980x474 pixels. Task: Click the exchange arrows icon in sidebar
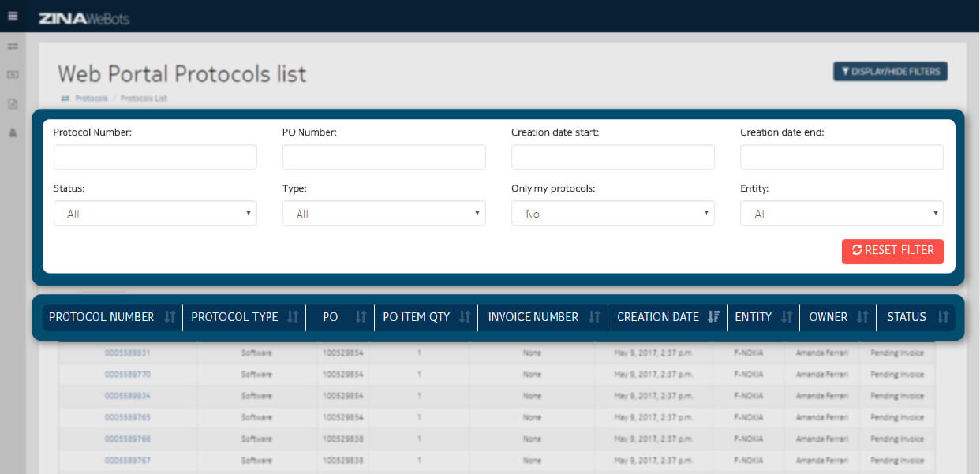13,47
